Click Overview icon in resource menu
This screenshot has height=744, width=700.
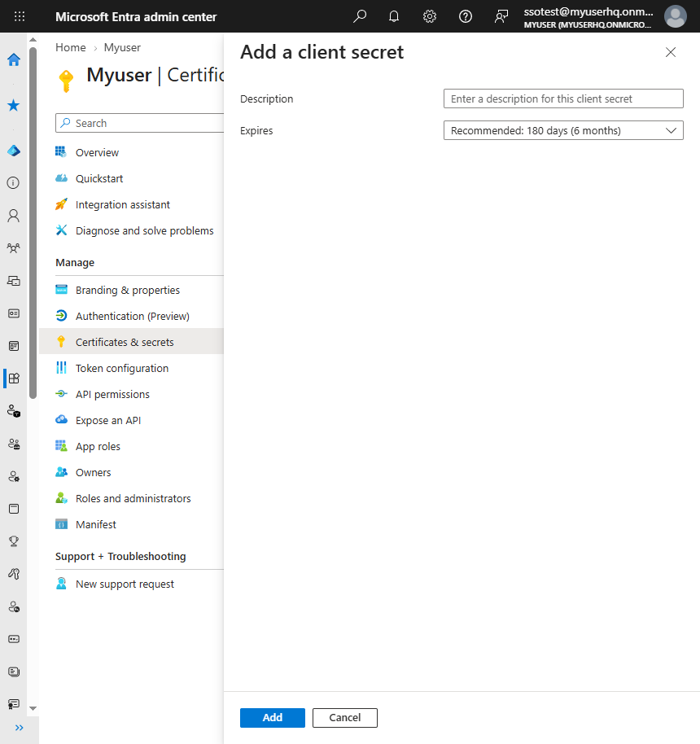(61, 152)
